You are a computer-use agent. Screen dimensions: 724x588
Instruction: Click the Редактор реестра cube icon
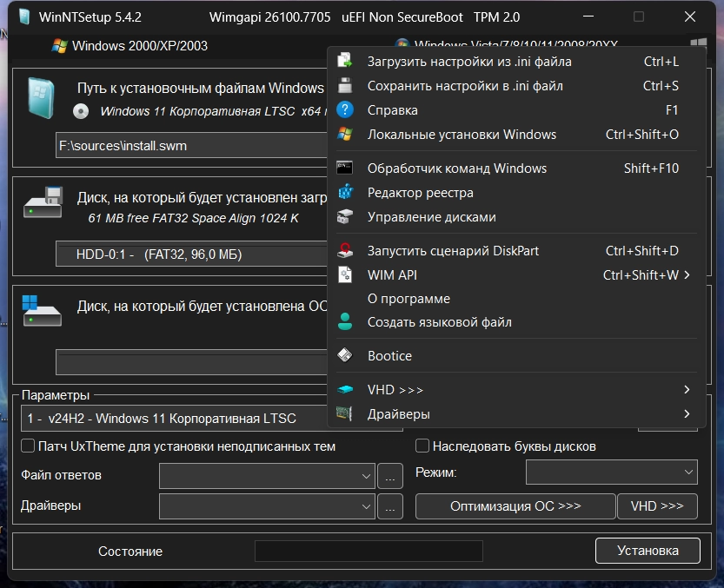(345, 192)
